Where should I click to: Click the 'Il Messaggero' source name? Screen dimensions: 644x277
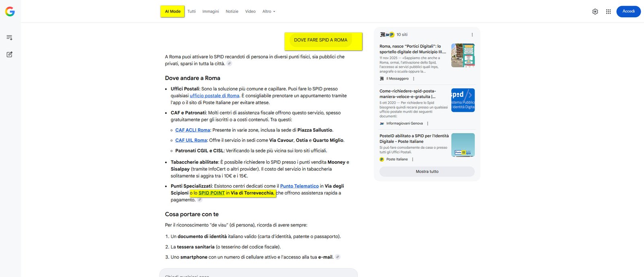[x=397, y=79]
